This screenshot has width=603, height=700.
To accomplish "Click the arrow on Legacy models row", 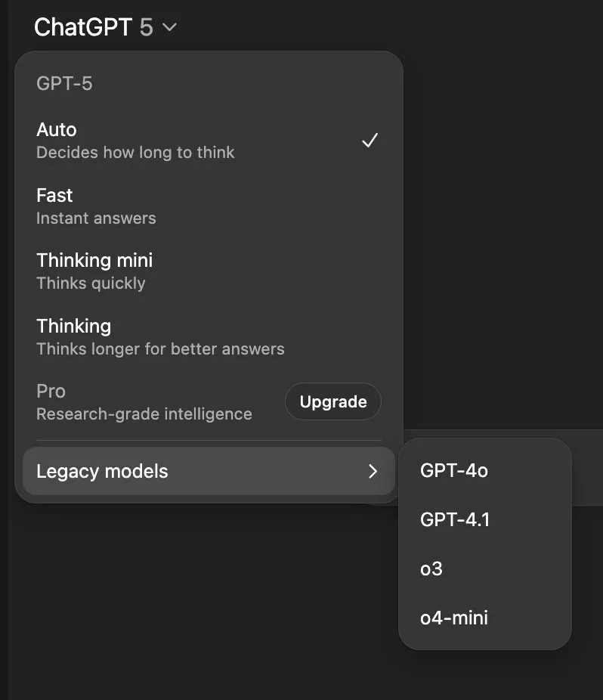I will click(373, 471).
